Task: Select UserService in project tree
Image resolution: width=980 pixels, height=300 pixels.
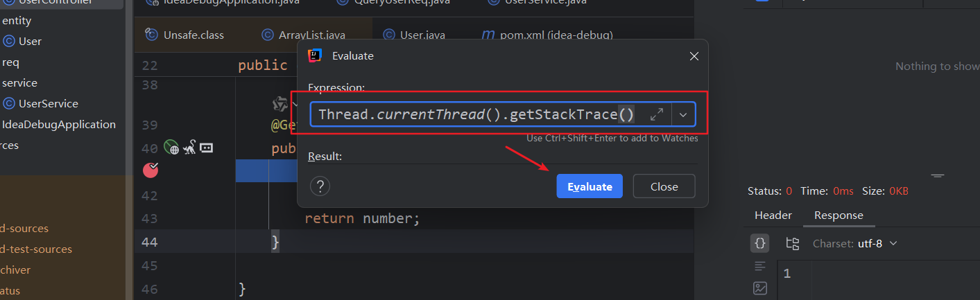Action: click(x=48, y=104)
